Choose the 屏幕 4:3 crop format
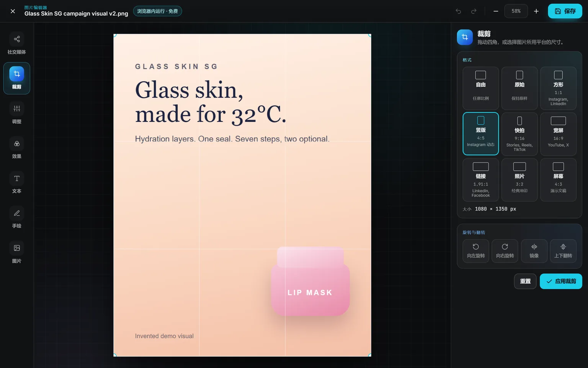Image resolution: width=588 pixels, height=368 pixels. [558, 180]
